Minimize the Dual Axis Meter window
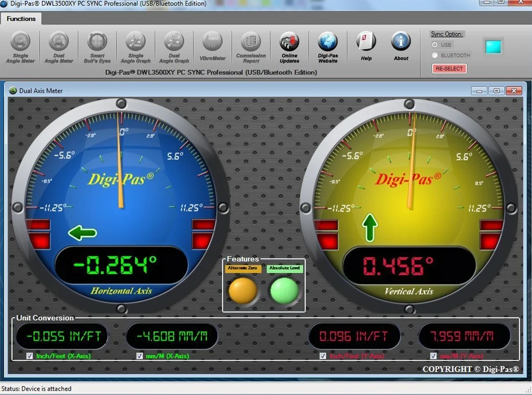 coord(479,91)
